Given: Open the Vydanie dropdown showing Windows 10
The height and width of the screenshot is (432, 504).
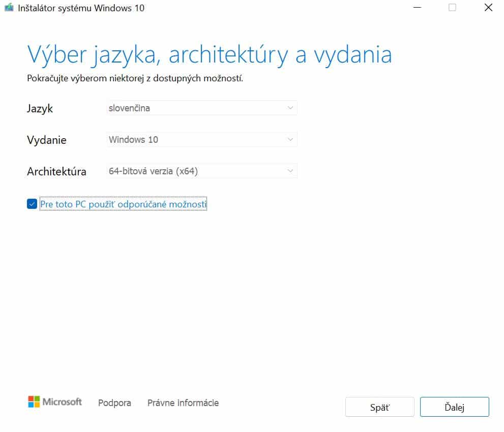Looking at the screenshot, I should coord(202,139).
